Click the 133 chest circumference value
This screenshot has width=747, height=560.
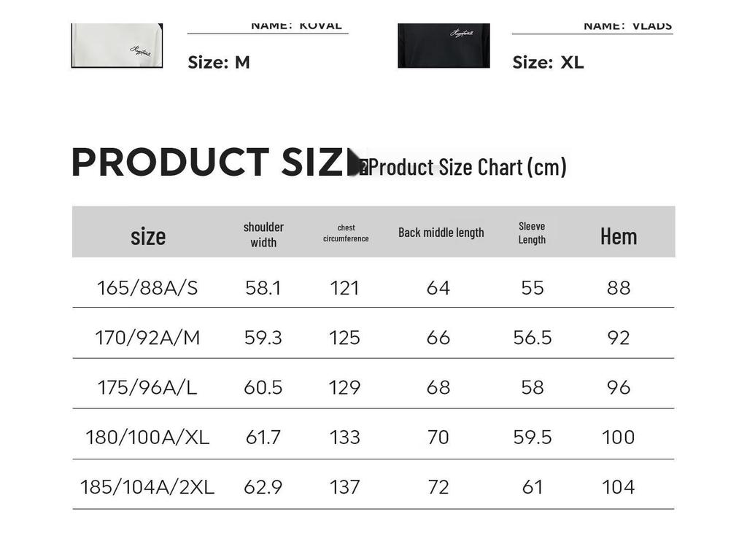[344, 437]
